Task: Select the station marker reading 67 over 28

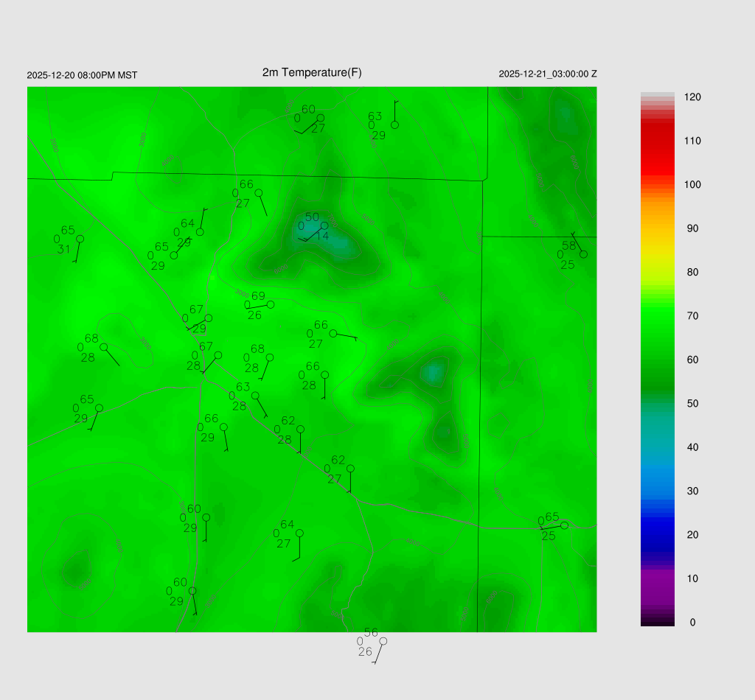Action: [x=218, y=355]
